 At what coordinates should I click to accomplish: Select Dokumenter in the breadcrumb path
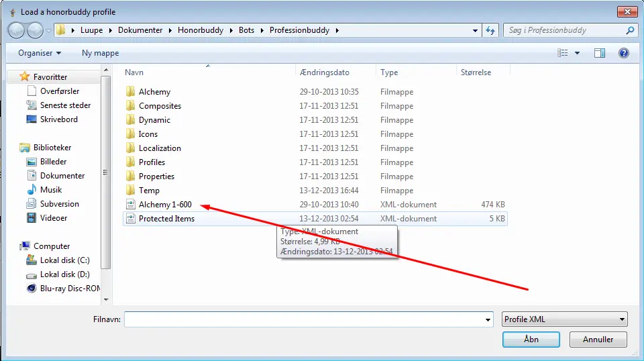(x=140, y=30)
